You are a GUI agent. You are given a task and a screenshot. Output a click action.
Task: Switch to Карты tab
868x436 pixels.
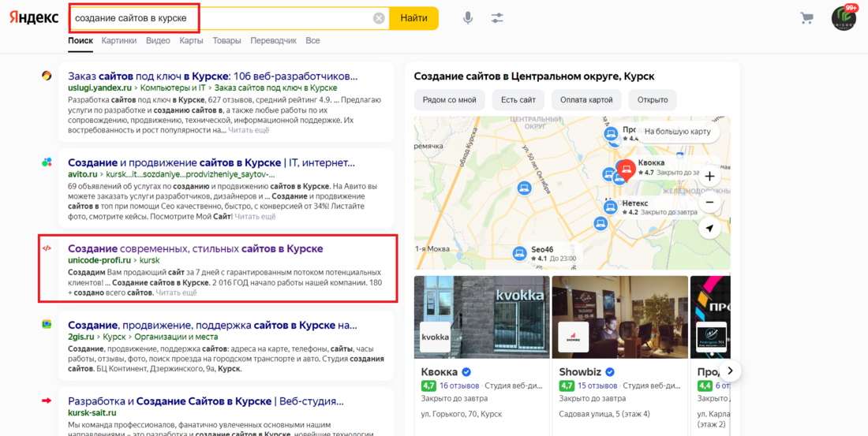(x=191, y=41)
